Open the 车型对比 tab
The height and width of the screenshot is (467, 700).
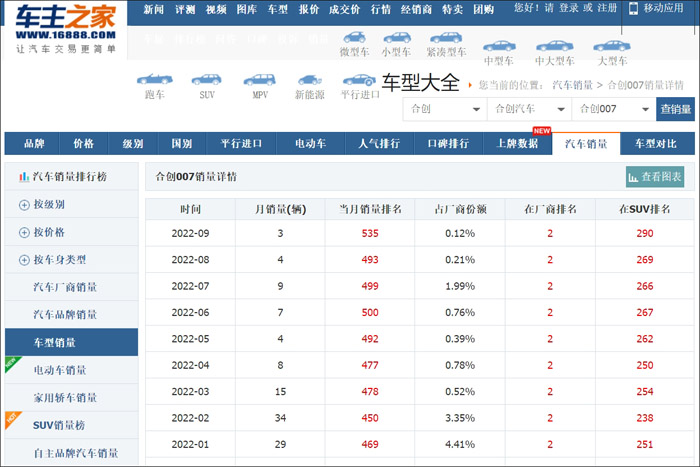[x=656, y=144]
